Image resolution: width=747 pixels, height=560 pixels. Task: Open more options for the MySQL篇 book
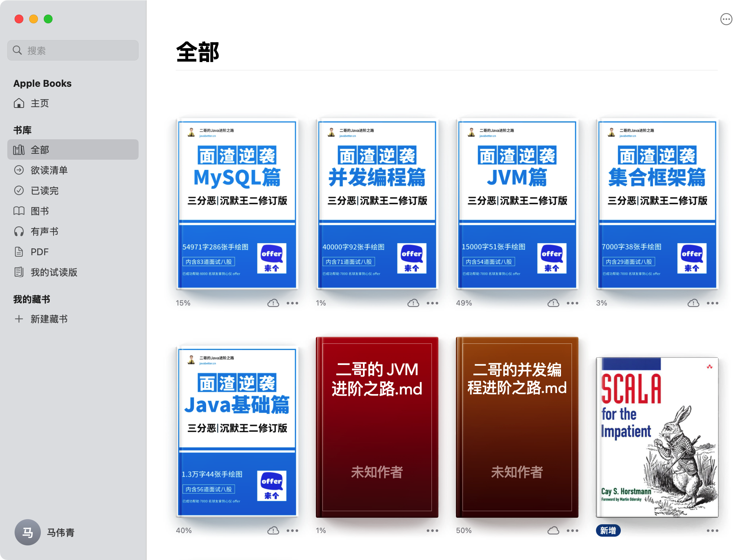293,303
